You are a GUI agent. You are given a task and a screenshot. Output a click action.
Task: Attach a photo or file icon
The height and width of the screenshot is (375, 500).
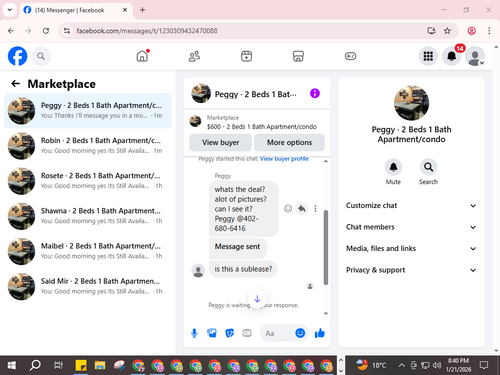(x=212, y=333)
